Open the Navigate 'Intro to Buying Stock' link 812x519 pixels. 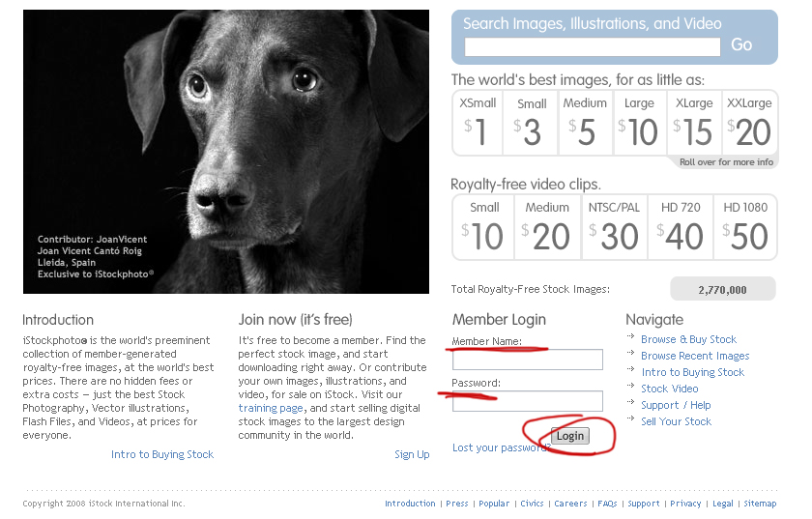pos(693,372)
